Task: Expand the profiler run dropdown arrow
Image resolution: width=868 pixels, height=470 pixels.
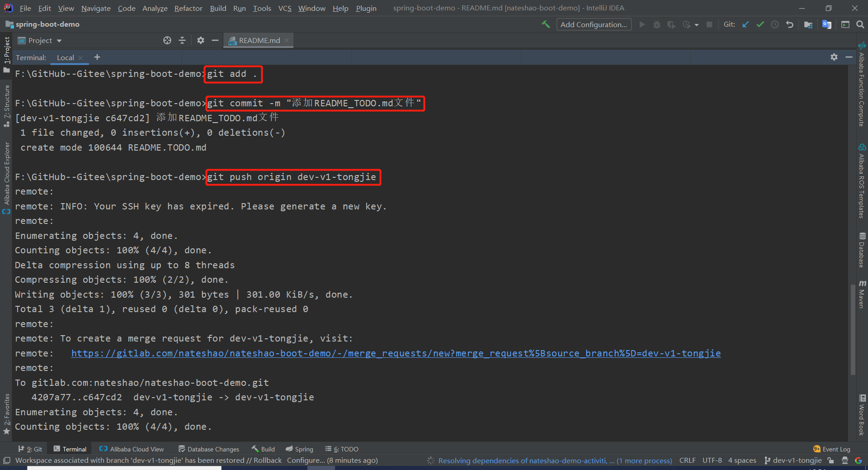Action: pyautogui.click(x=697, y=25)
